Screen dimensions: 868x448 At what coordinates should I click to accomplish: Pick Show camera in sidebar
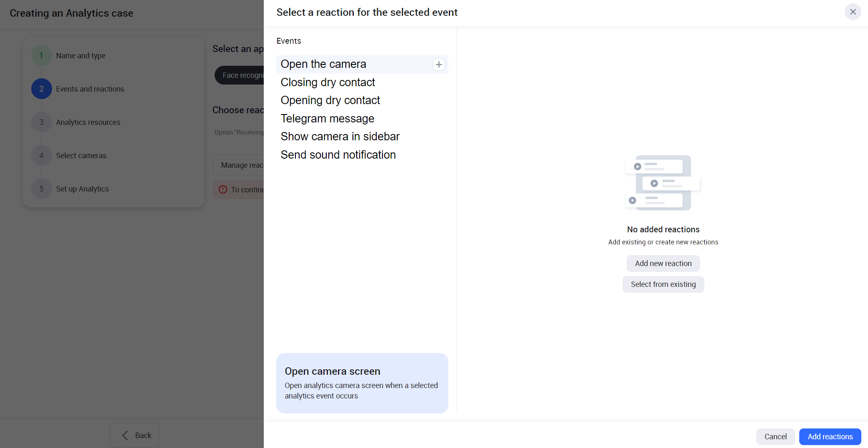pyautogui.click(x=340, y=137)
